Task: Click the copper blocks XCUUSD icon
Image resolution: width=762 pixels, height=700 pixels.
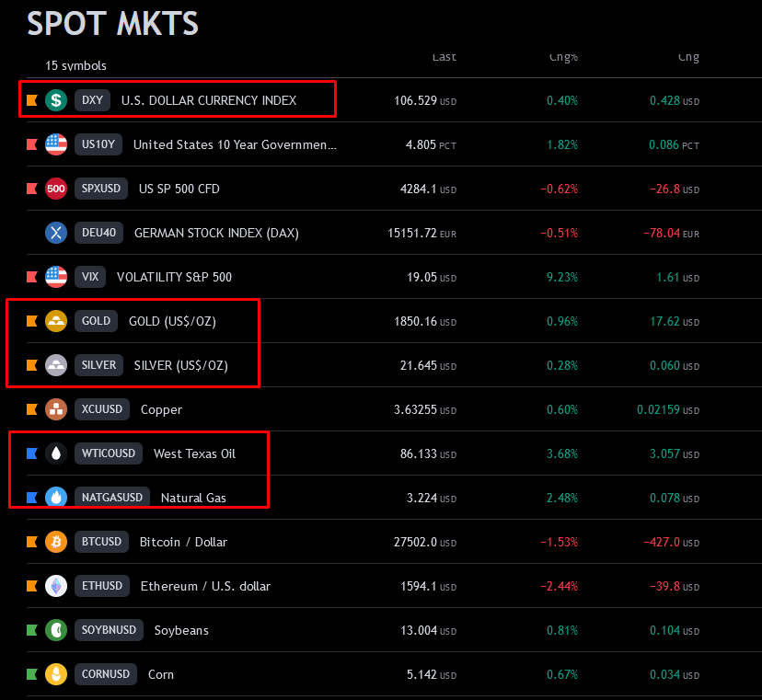Action: [56, 409]
